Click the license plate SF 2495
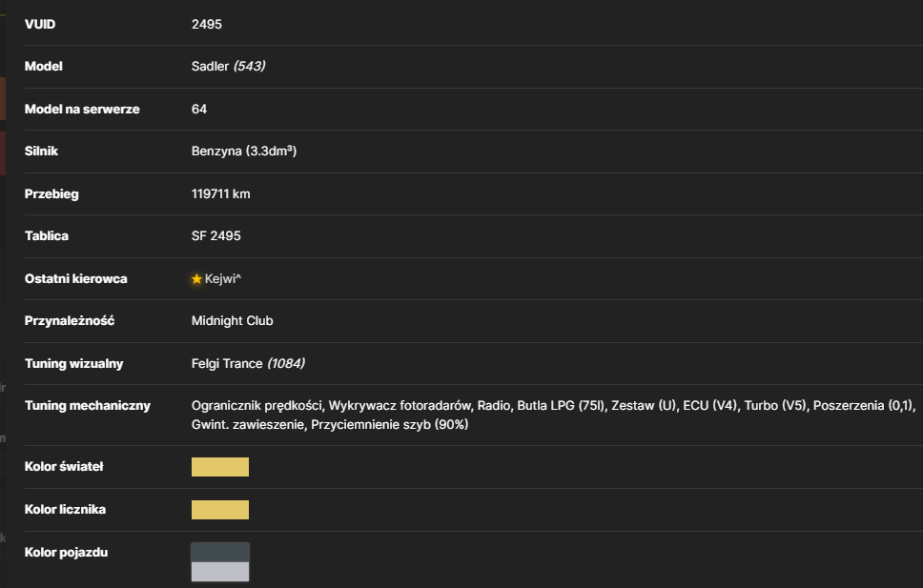The height and width of the screenshot is (588, 923). tap(216, 236)
